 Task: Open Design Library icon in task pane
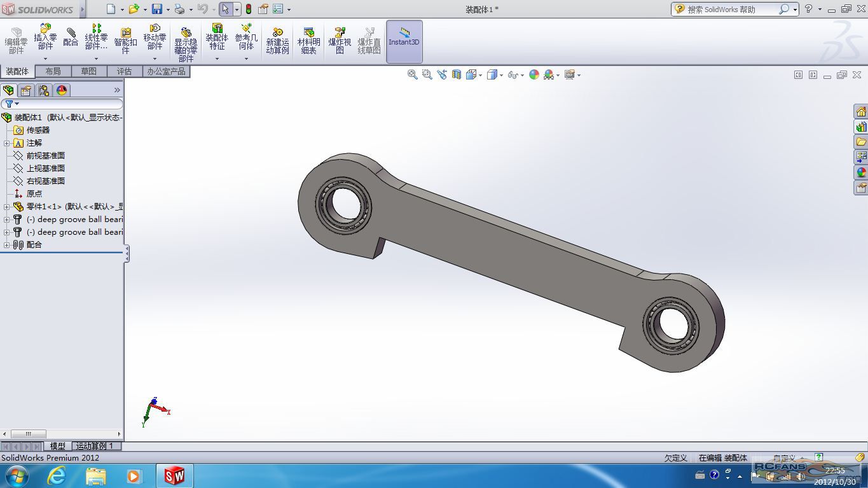pyautogui.click(x=861, y=127)
